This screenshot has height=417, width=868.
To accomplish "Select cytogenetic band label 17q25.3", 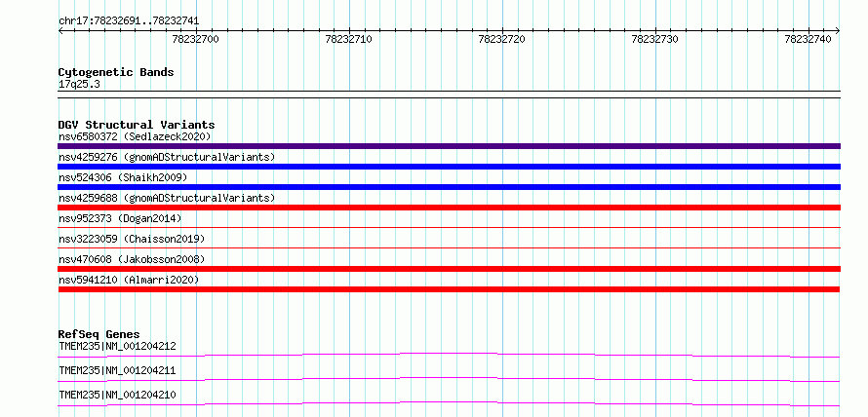I will pyautogui.click(x=79, y=85).
